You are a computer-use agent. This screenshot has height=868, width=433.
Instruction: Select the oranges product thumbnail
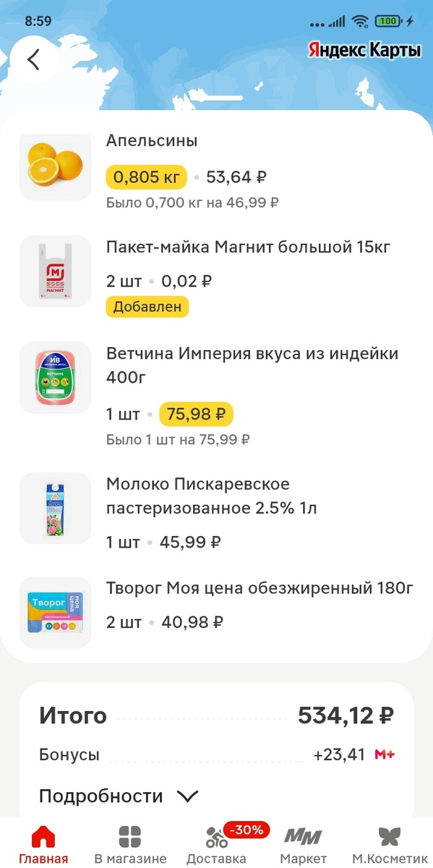click(x=56, y=166)
